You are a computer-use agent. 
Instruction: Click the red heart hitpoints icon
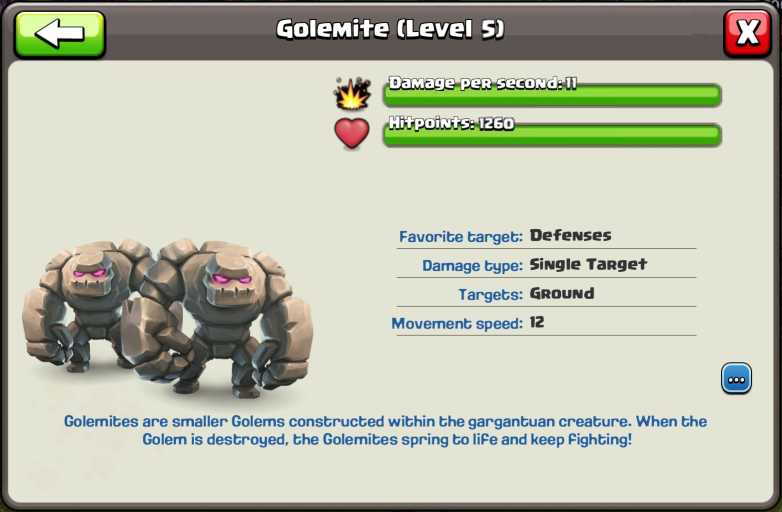click(352, 133)
